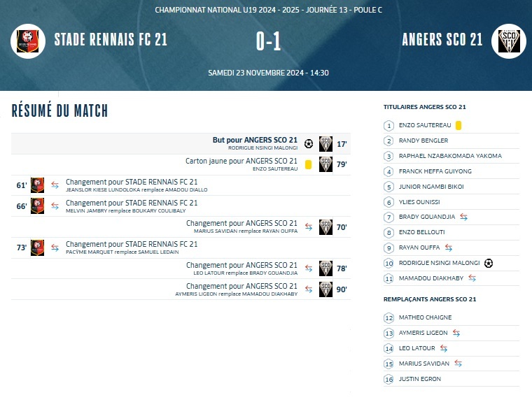Select the 0-1 match score

coord(268,41)
